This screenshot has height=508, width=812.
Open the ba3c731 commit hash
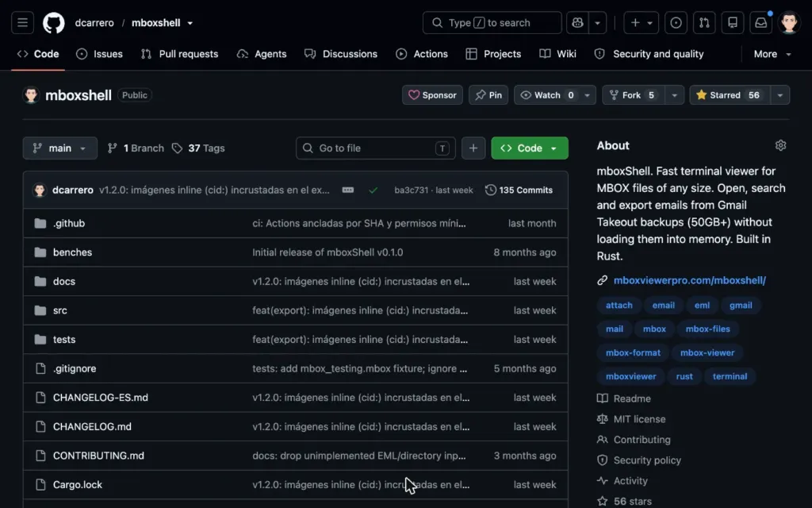click(x=412, y=190)
